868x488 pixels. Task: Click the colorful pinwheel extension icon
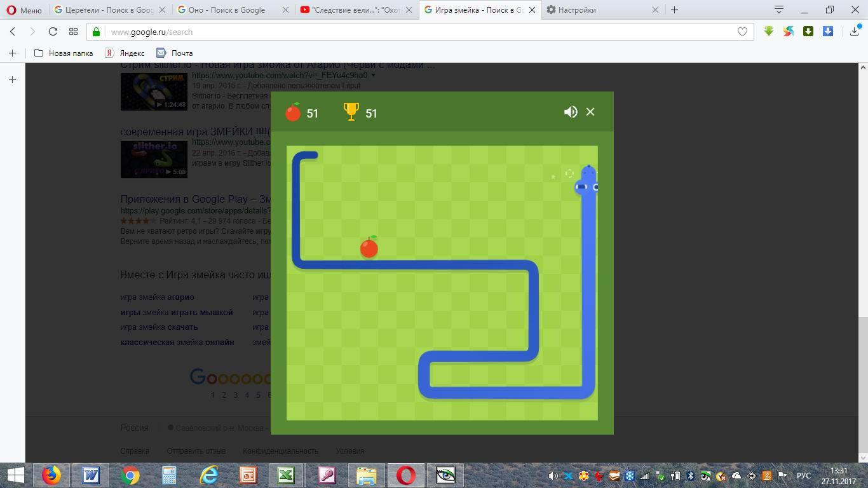[789, 31]
